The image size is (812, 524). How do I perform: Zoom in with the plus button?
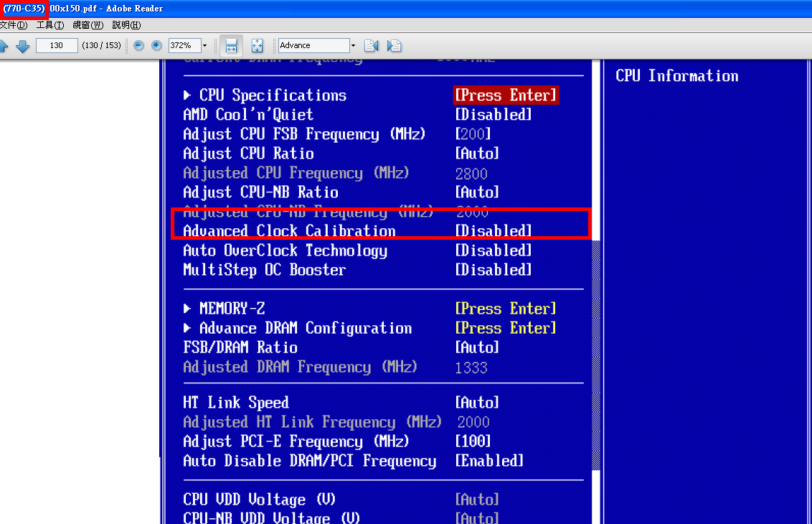click(156, 46)
